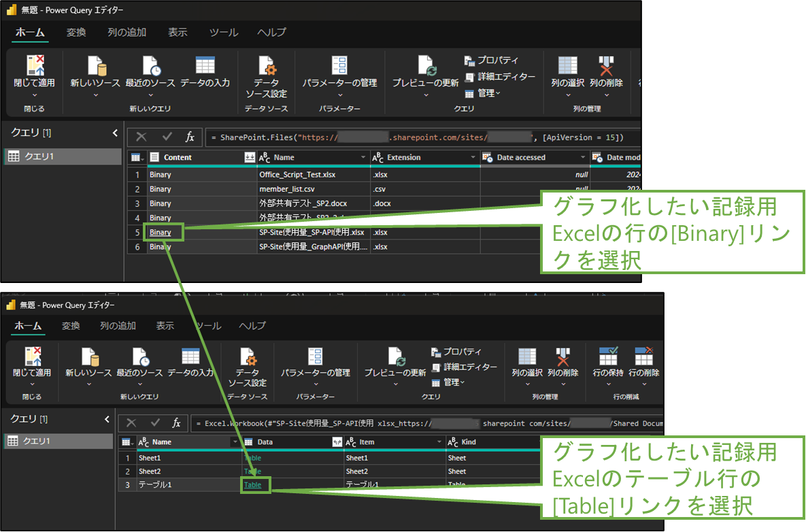This screenshot has height=532, width=806.
Task: Switch to 表示 tab in upper window
Action: [178, 32]
